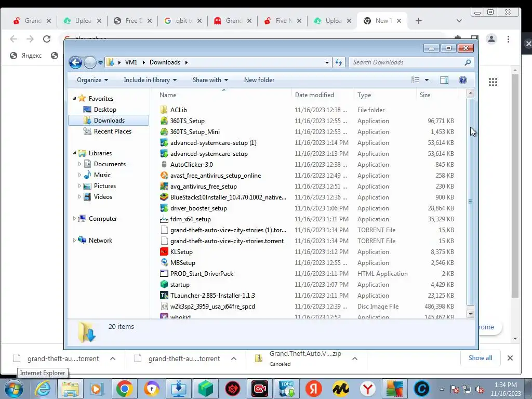Viewport: 532px width, 399px height.
Task: Collapse the Libraries tree section
Action: pos(74,153)
